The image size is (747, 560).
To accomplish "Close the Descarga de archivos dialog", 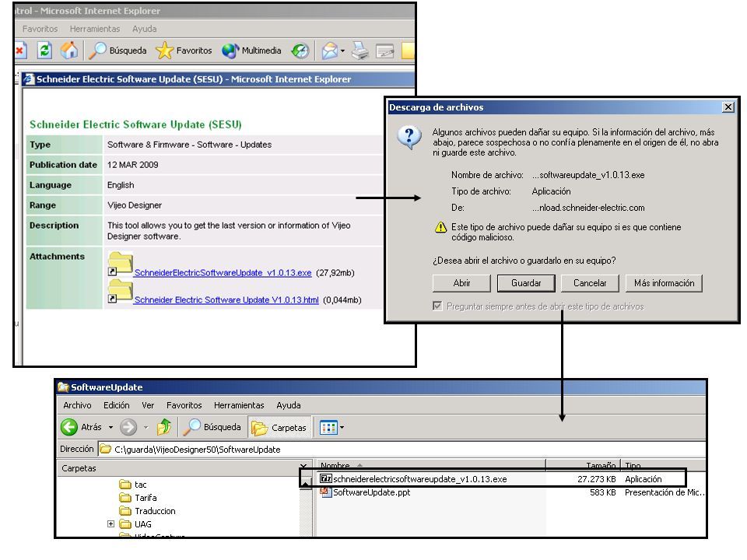I will pos(728,107).
